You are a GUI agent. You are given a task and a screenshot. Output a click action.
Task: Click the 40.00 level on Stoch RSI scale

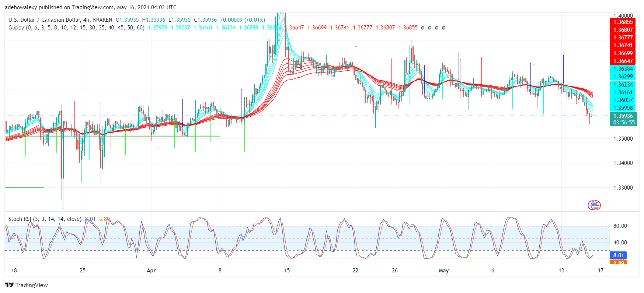click(620, 243)
